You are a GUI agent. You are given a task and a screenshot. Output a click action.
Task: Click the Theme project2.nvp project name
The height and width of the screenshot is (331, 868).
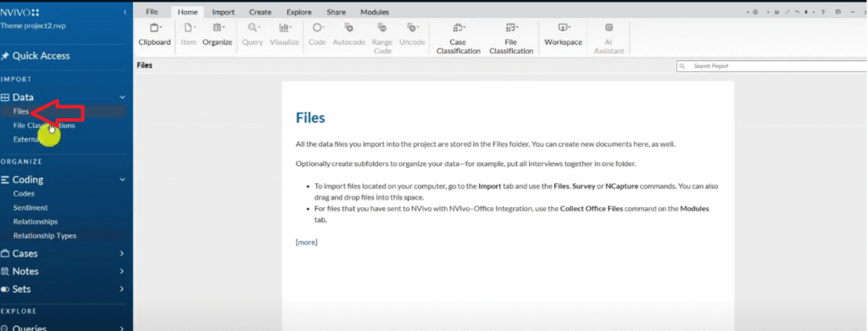click(33, 25)
